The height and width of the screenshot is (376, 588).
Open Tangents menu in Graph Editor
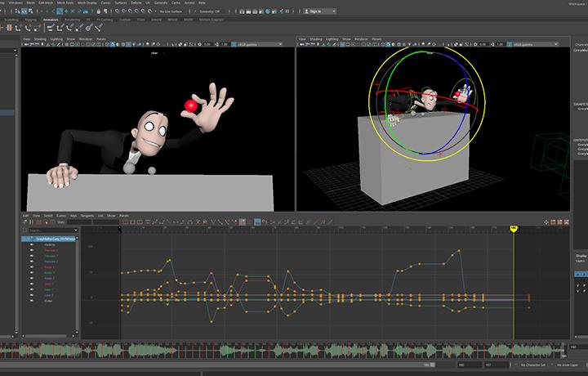[87, 216]
